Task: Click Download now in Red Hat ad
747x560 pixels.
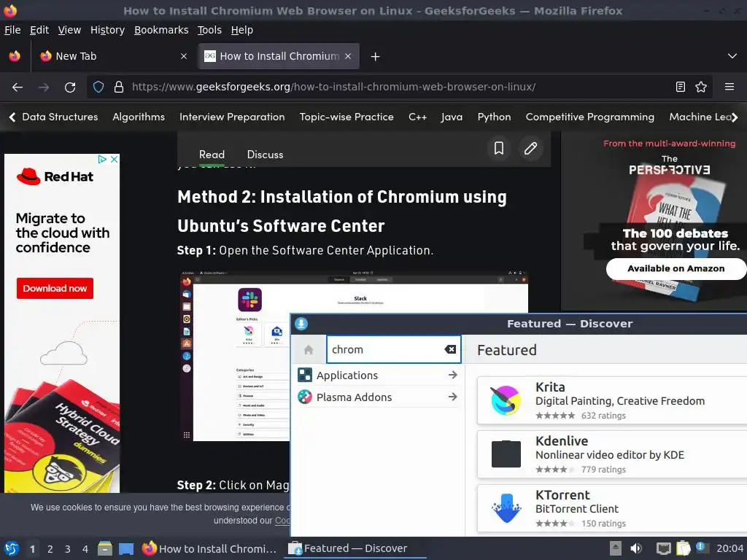Action: [55, 289]
